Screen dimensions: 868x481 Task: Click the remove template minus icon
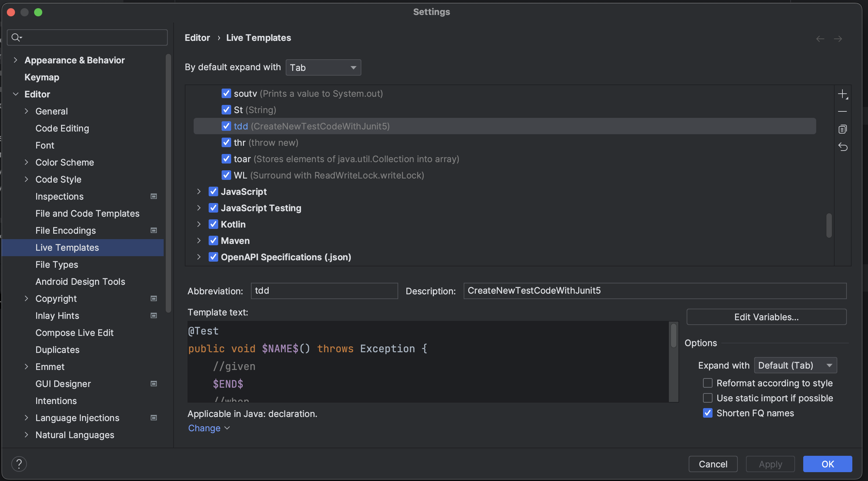(842, 111)
